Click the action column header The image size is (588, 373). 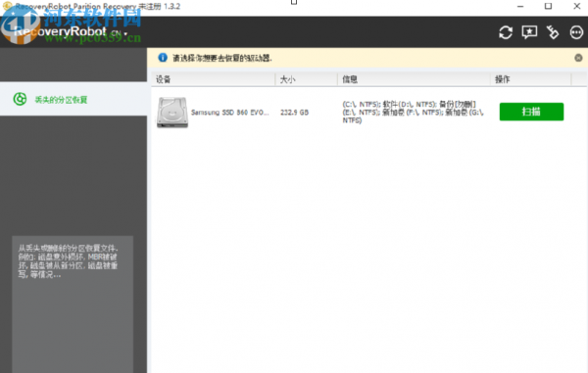coord(530,79)
